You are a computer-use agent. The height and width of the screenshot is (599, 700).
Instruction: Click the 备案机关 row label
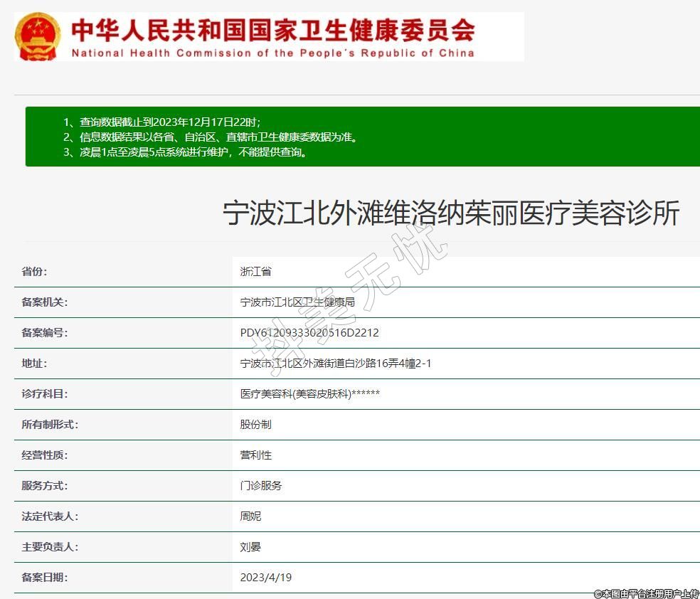[x=44, y=302]
